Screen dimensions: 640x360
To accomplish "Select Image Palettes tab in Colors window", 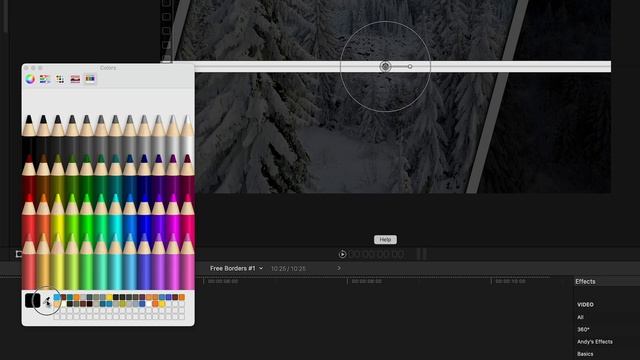I will click(75, 79).
